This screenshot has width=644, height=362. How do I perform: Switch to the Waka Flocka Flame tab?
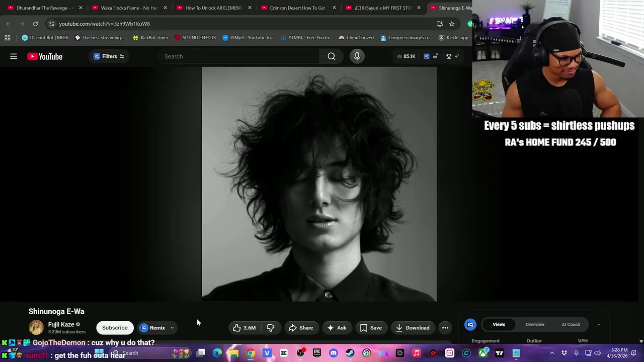click(x=129, y=8)
